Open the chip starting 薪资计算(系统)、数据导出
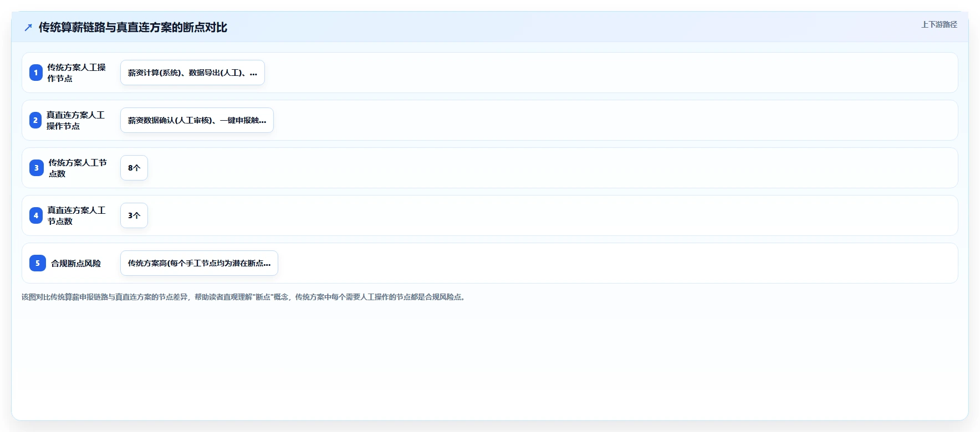The width and height of the screenshot is (980, 432). pyautogui.click(x=192, y=73)
